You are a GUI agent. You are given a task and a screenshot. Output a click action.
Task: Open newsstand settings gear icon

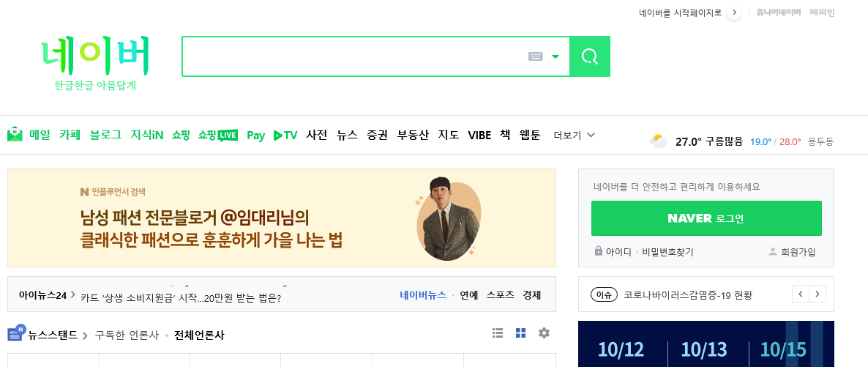point(545,333)
